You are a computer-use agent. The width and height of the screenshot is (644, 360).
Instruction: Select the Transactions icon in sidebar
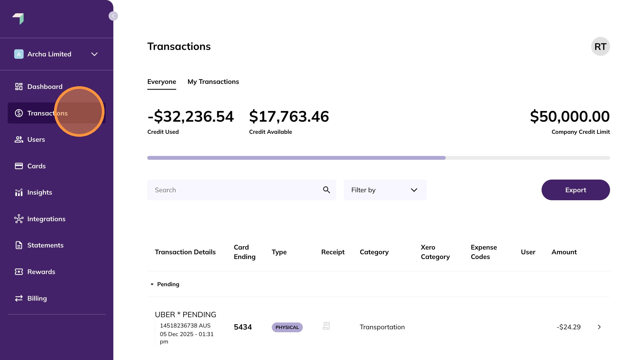tap(18, 113)
